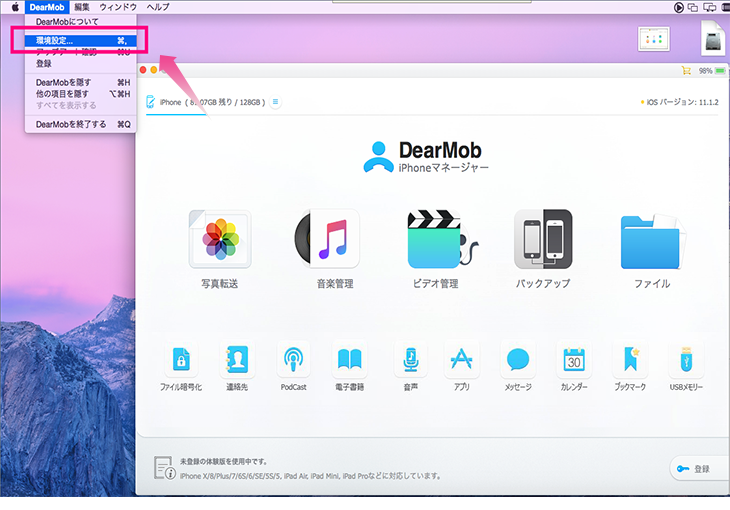Image resolution: width=730 pixels, height=510 pixels.
Task: Click the 未登録の体験版を使用中です text
Action: pyautogui.click(x=223, y=461)
